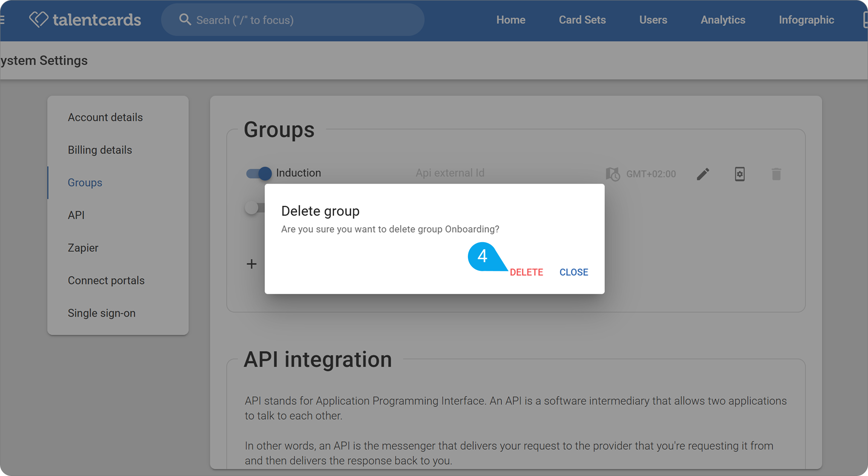
Task: Select Zapier in the settings sidebar
Action: 83,248
